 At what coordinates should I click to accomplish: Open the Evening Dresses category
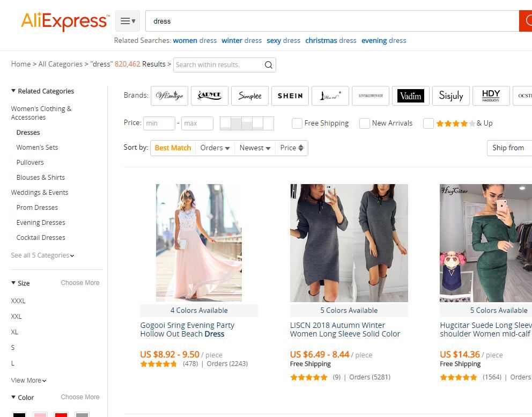(x=41, y=222)
